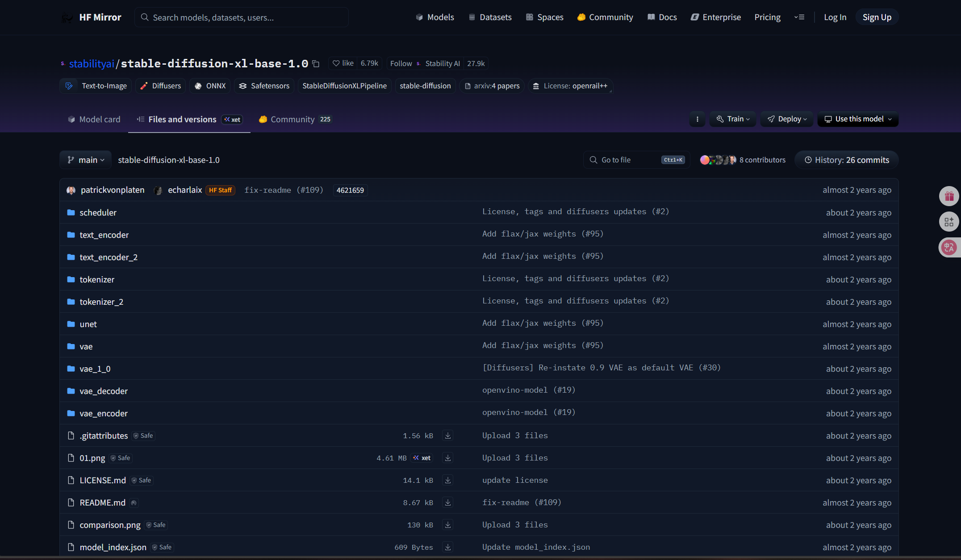961x560 pixels.
Task: Open the tokenizer_2 folder
Action: coord(101,302)
